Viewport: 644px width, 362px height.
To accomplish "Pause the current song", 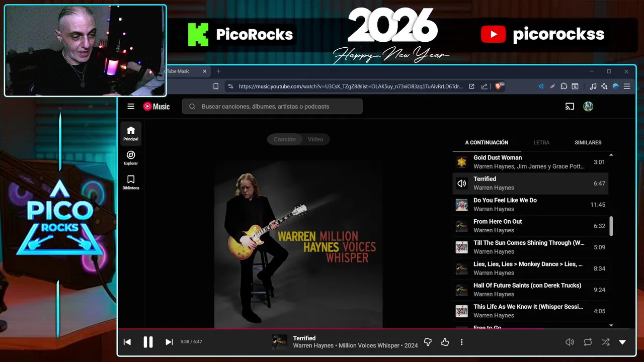I will tap(148, 342).
